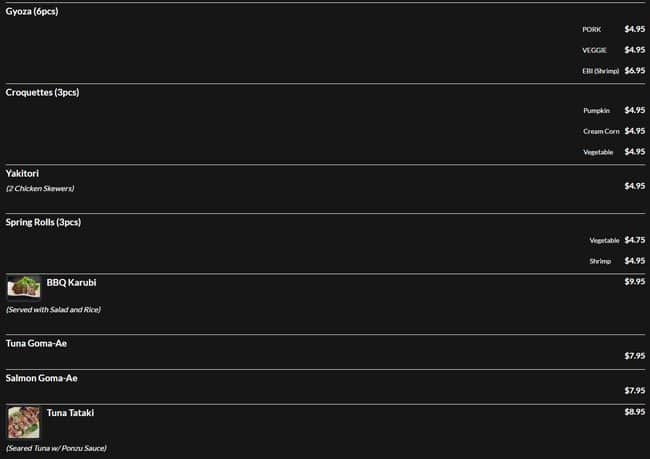Open the BBQ Karubi item title
Viewport: 650px width, 459px height.
pos(71,283)
